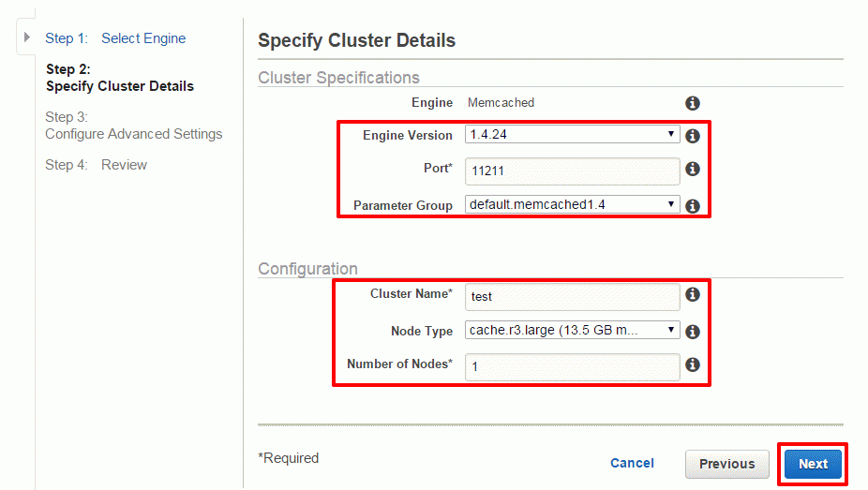This screenshot has width=868, height=490.
Task: Select Step 3 Configure Advanced Settings
Action: pos(133,126)
